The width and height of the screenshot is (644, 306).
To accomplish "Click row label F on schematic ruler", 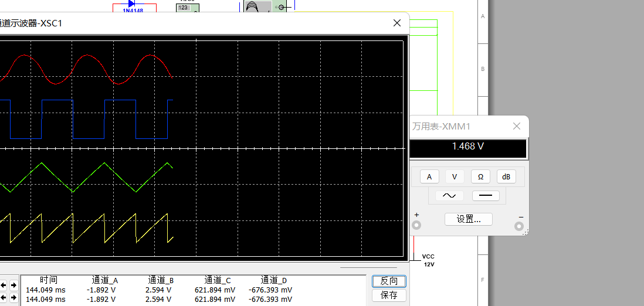I will 483,280.
